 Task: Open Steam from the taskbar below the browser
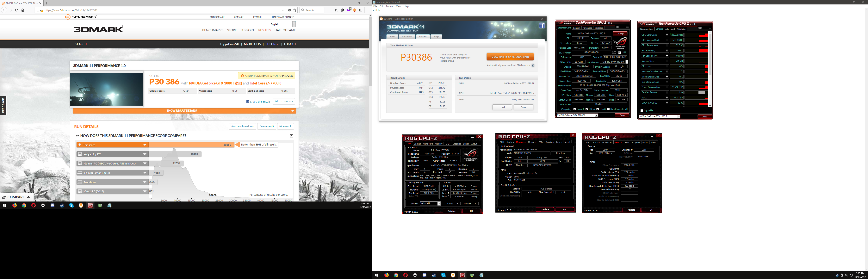[62, 205]
